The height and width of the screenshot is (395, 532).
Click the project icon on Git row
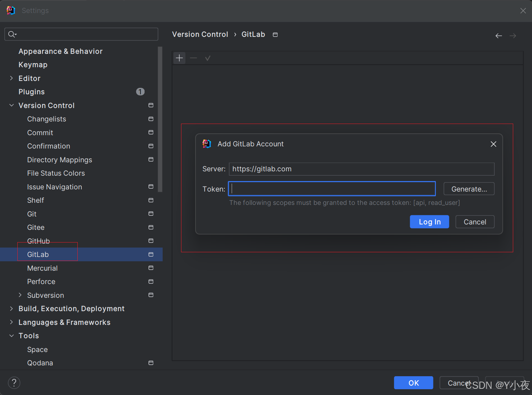(x=151, y=214)
